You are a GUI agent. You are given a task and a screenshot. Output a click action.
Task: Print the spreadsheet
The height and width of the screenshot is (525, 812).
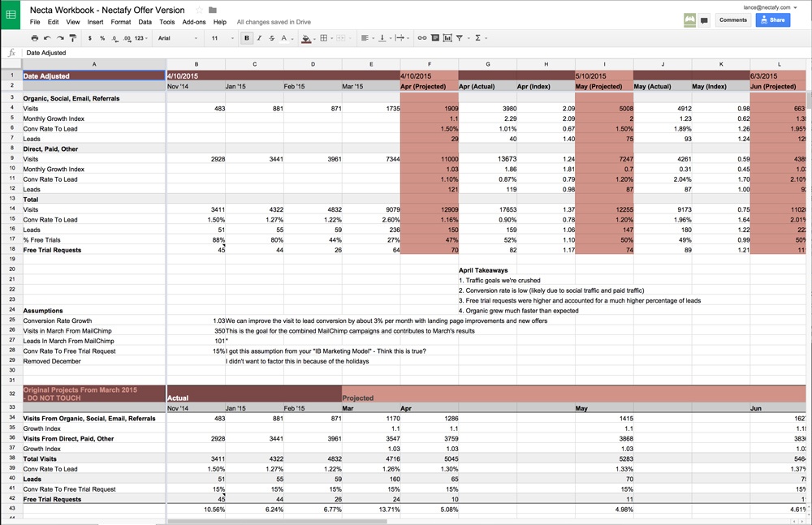[x=35, y=38]
